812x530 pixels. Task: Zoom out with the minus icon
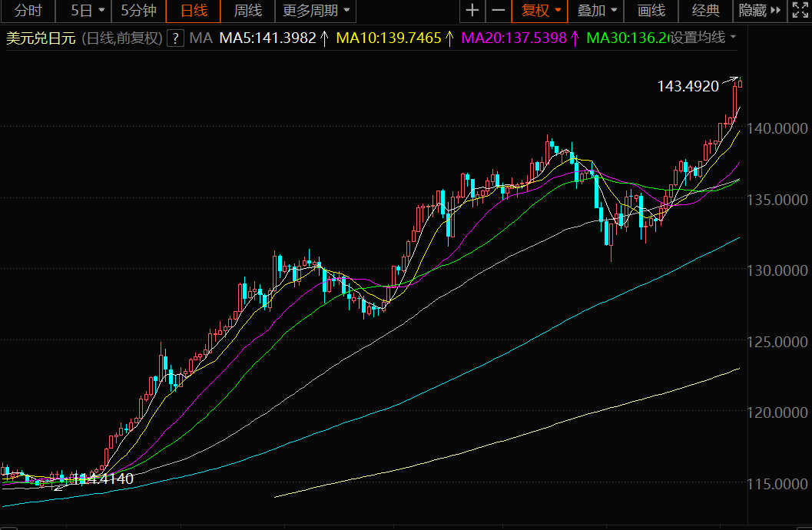click(x=498, y=10)
